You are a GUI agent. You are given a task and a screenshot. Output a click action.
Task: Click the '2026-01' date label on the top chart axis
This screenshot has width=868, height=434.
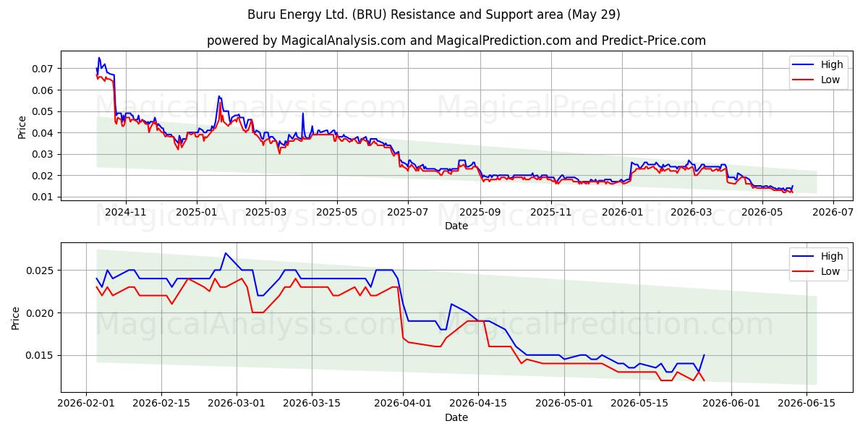(x=622, y=212)
